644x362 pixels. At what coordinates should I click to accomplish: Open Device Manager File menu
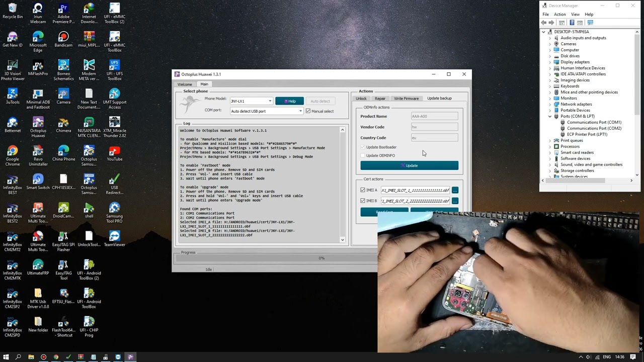545,15
